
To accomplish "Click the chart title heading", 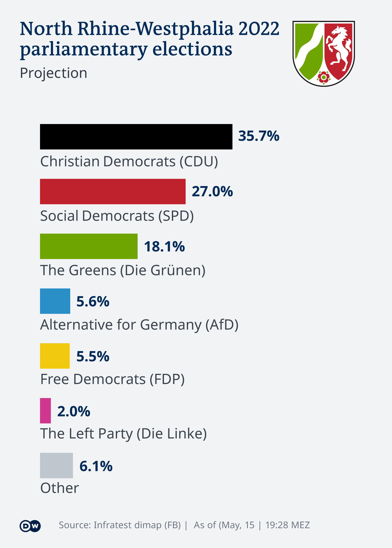I will click(x=149, y=39).
